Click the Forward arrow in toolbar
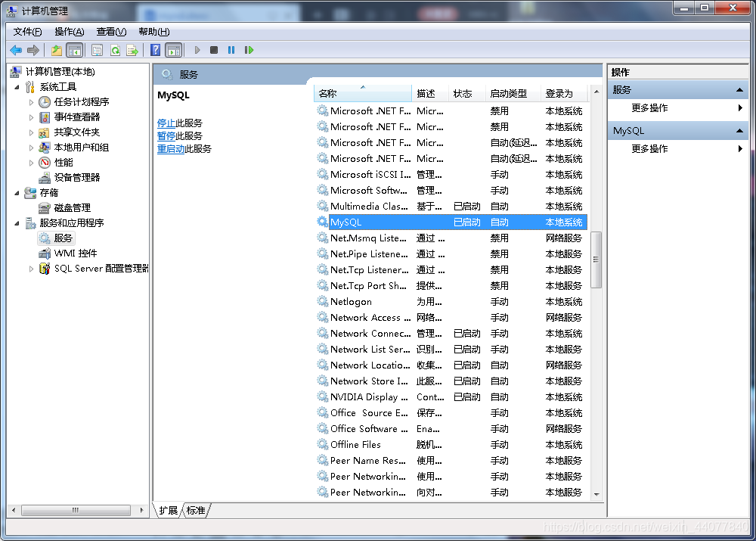 coord(33,50)
